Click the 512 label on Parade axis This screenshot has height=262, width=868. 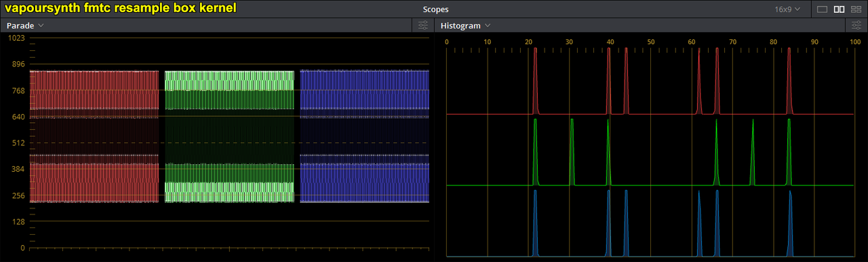(x=18, y=143)
